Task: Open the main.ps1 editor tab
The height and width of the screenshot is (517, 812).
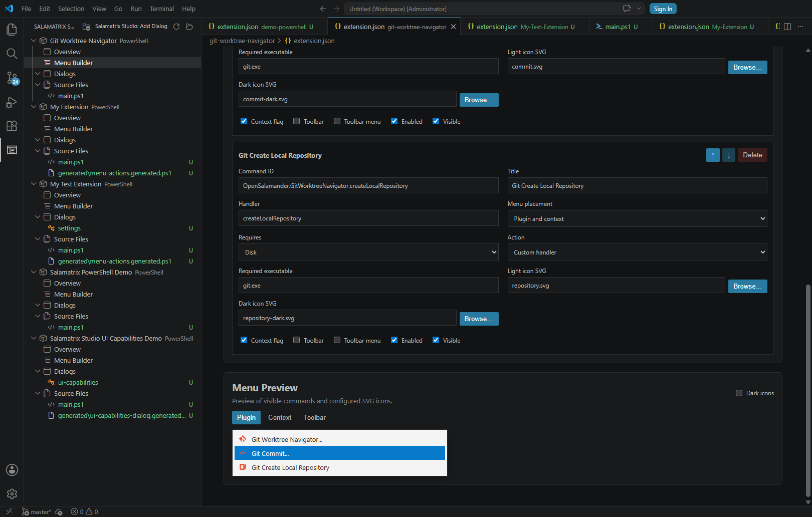Action: coord(620,27)
